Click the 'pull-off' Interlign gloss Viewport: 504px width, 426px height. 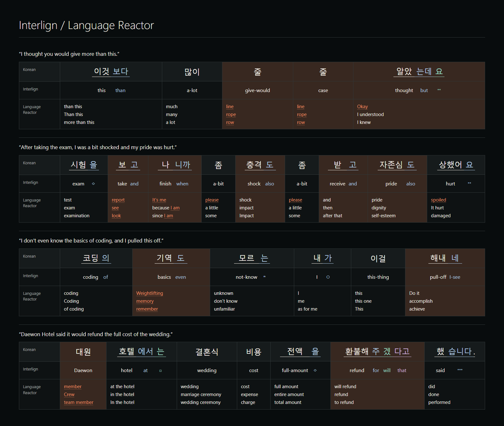pos(438,277)
